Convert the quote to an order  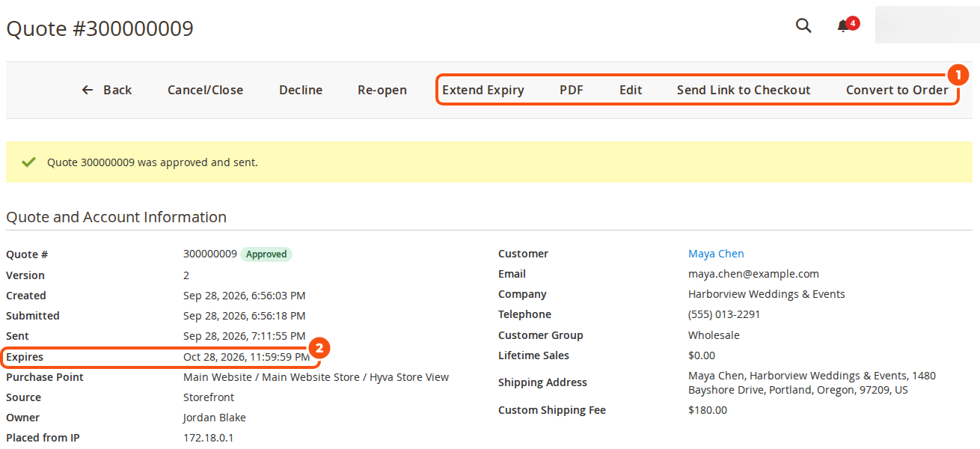(x=897, y=90)
